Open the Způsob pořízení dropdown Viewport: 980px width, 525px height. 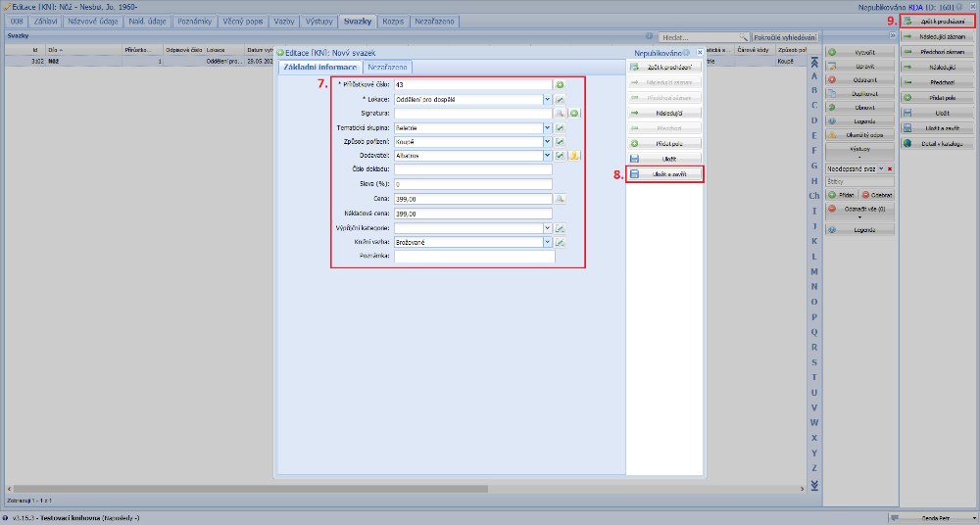(x=547, y=142)
